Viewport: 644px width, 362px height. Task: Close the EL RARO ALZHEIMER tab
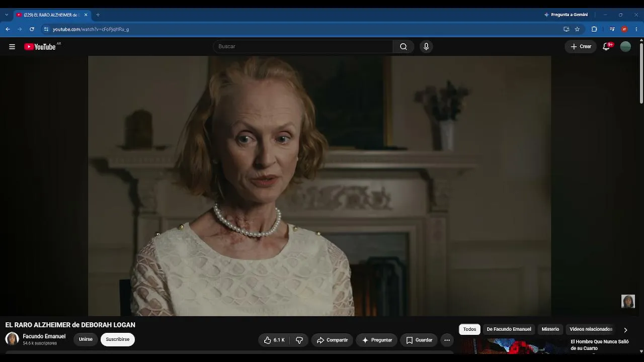coord(85,15)
